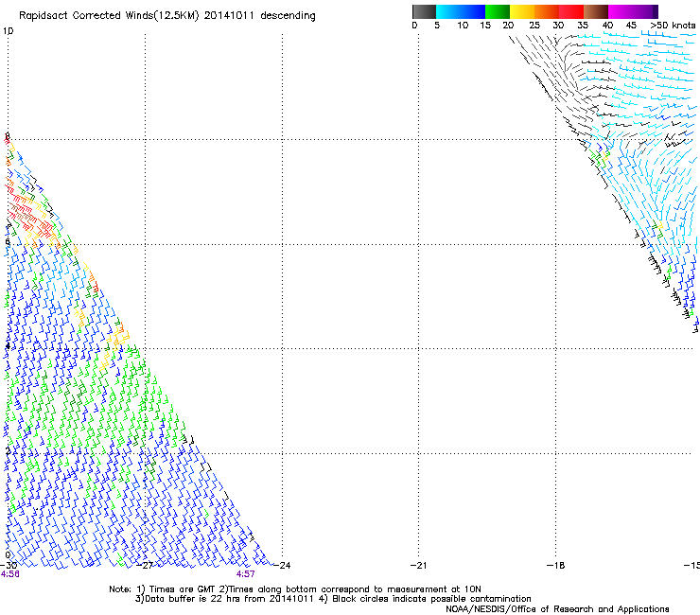Viewport: 700px width, 615px height.
Task: Click the green 15-20 knots legend segment
Action: [498, 11]
